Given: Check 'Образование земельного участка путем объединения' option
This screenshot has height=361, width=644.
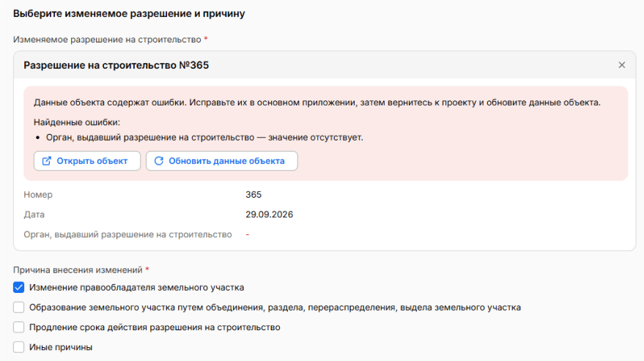Looking at the screenshot, I should 18,308.
